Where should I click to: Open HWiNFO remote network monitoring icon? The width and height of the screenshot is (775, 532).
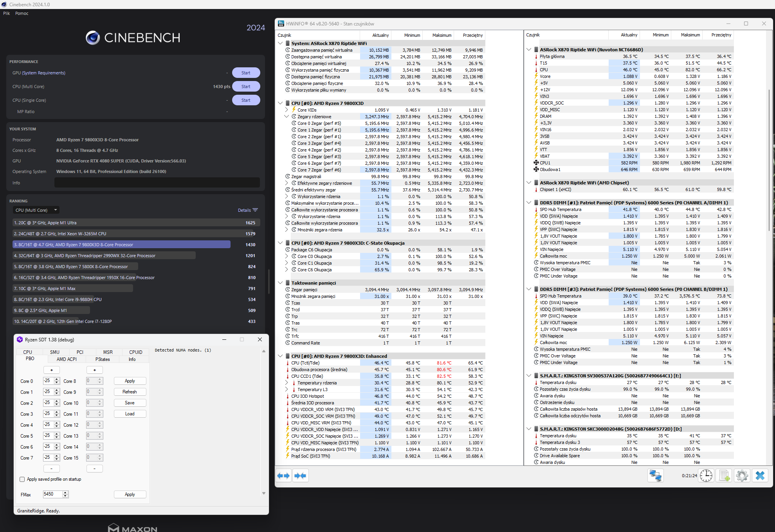tap(655, 476)
